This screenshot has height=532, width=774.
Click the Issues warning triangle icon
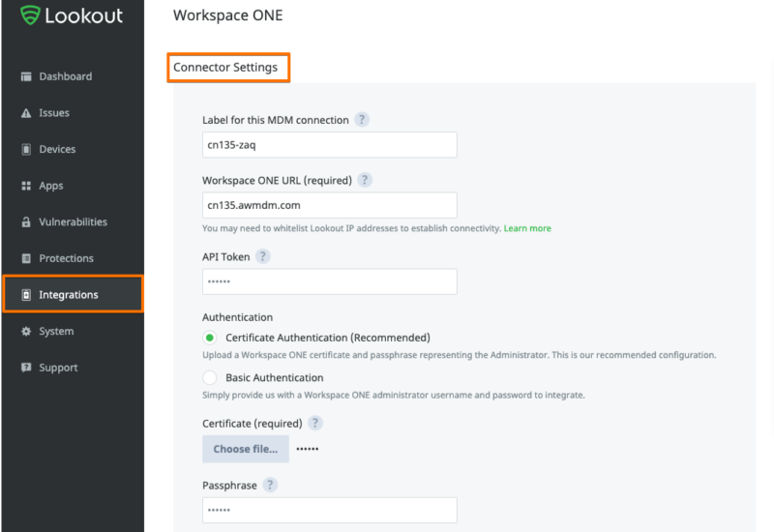26,113
